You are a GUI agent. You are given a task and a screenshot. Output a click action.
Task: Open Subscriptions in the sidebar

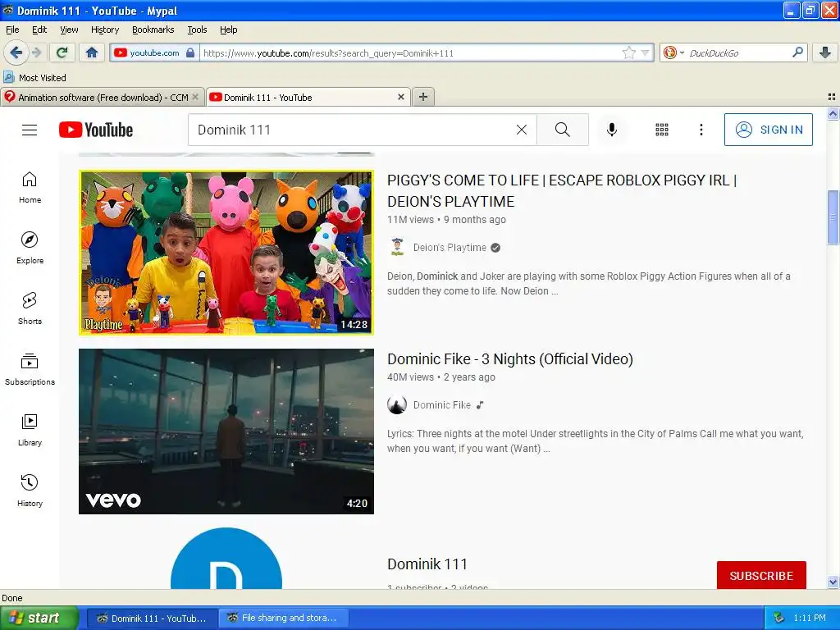pyautogui.click(x=30, y=370)
